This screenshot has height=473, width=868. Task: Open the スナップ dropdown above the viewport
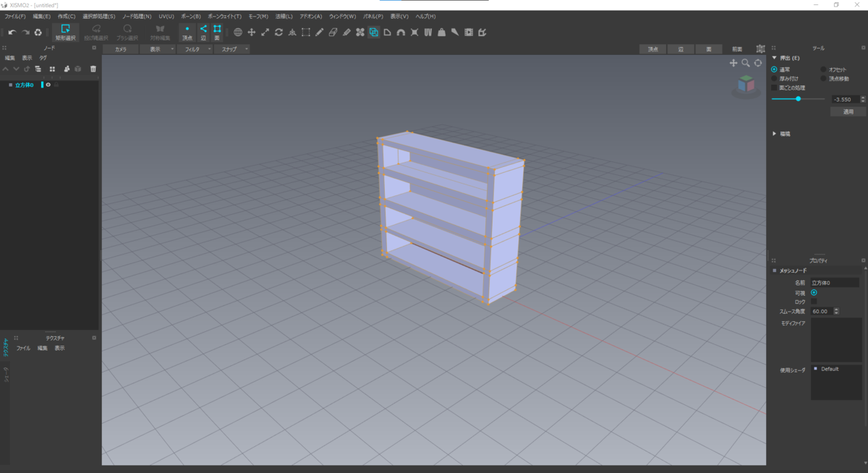pos(232,49)
